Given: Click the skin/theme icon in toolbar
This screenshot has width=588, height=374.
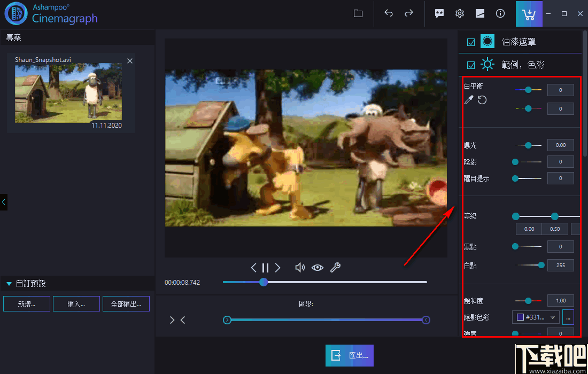Looking at the screenshot, I should point(479,13).
